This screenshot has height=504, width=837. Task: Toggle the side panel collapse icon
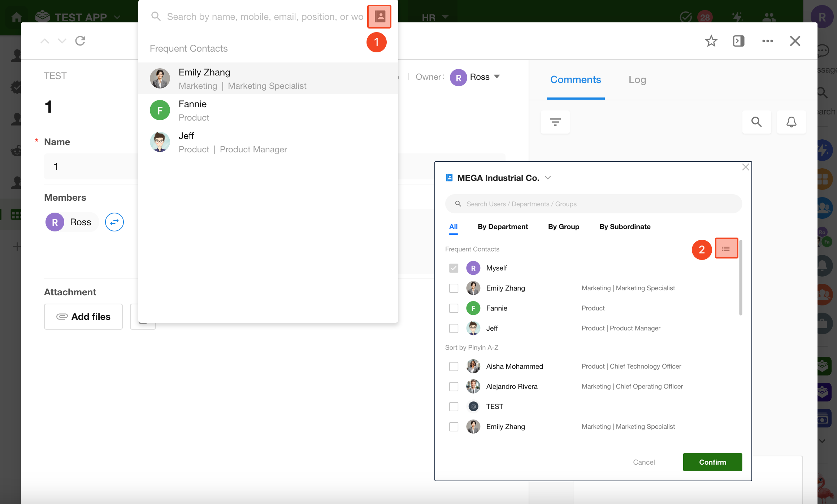[738, 41]
